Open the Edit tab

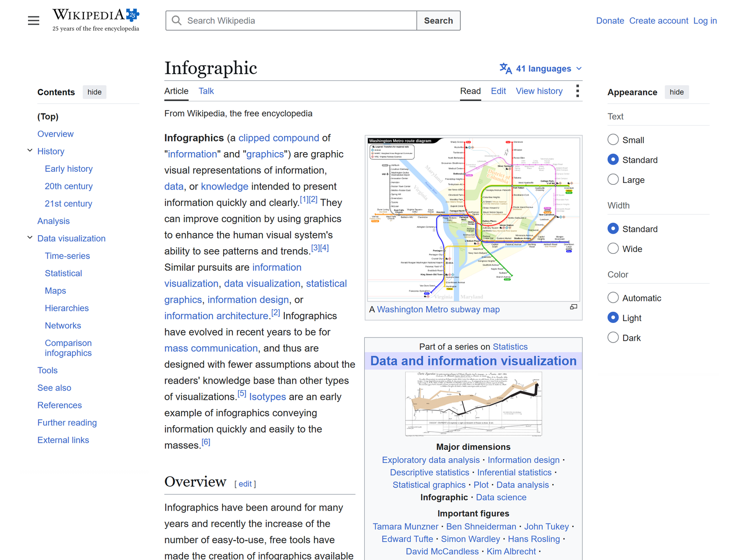(498, 91)
